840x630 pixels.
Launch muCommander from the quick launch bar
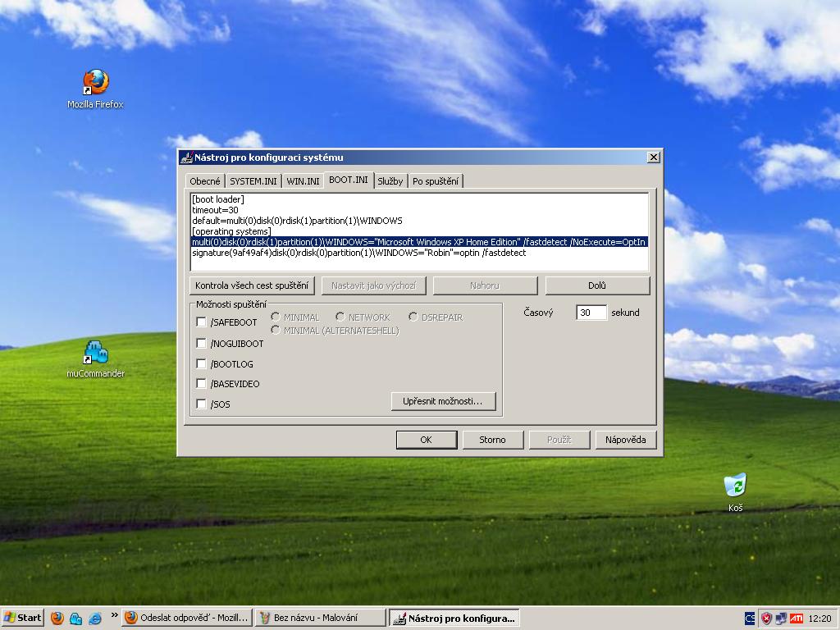click(76, 619)
